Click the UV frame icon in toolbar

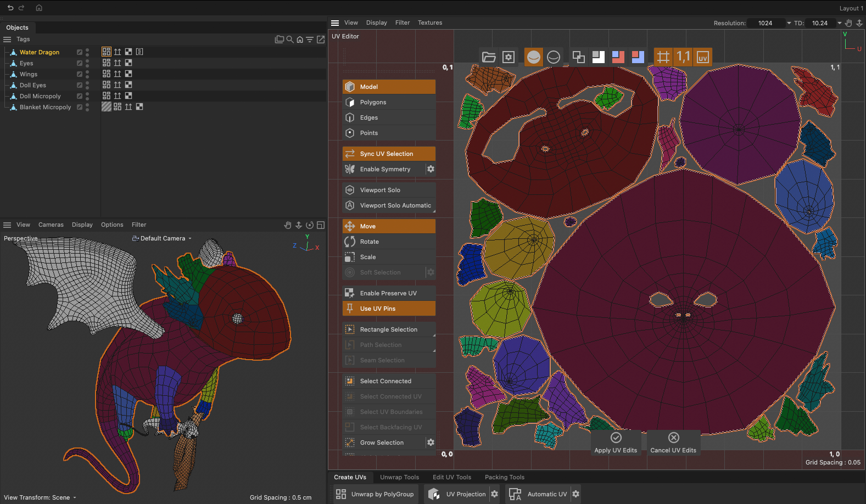(x=703, y=57)
